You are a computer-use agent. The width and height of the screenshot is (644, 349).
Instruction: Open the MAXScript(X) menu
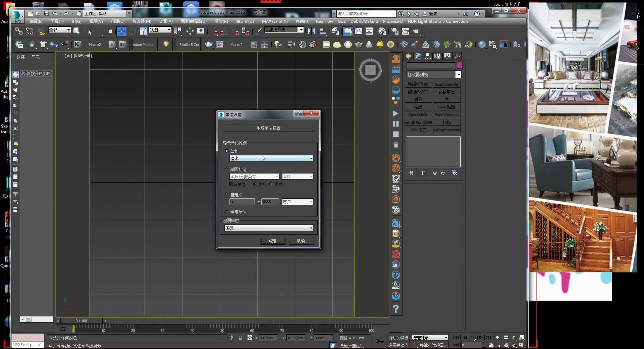275,21
